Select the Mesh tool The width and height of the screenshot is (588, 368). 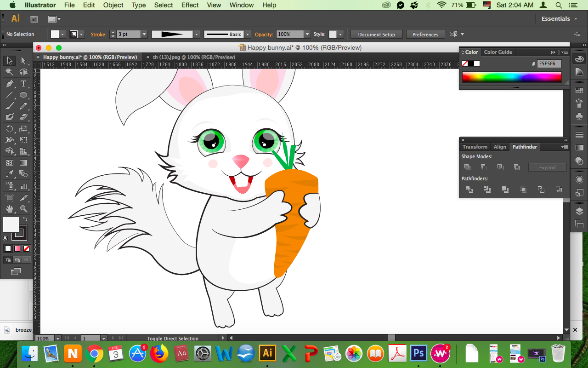point(9,163)
